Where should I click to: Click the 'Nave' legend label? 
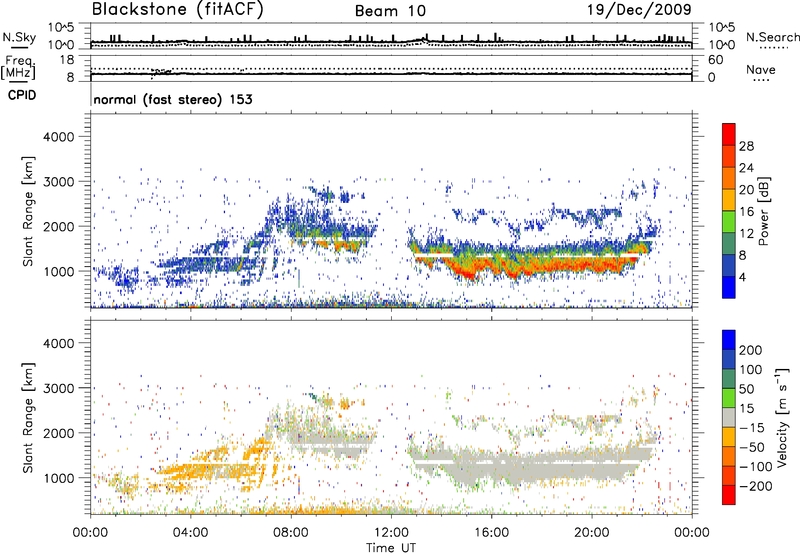point(761,69)
